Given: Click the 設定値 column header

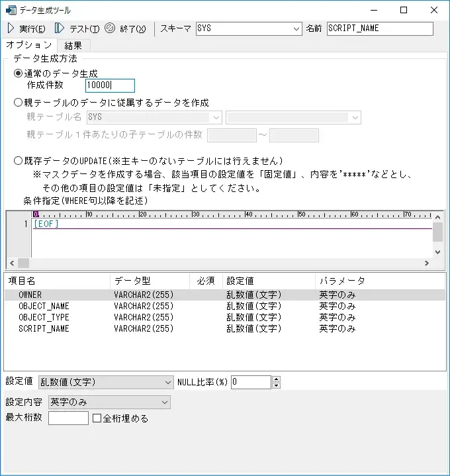Looking at the screenshot, I should [240, 281].
